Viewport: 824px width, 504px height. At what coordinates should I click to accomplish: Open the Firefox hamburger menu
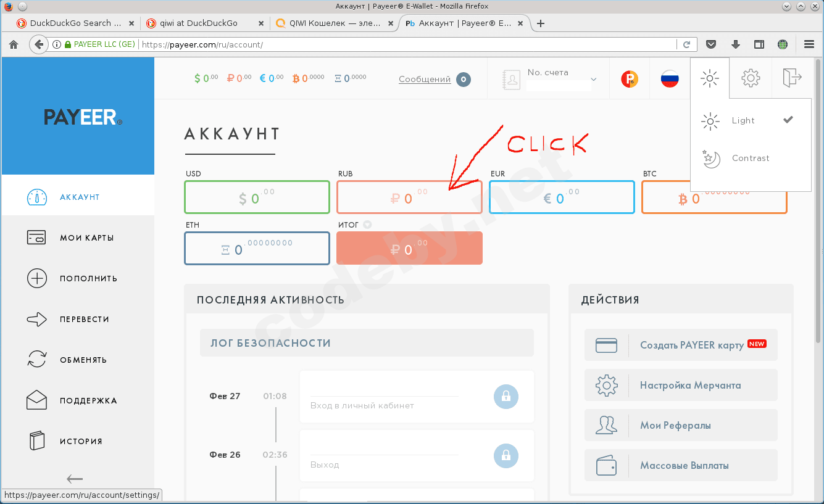coord(809,44)
